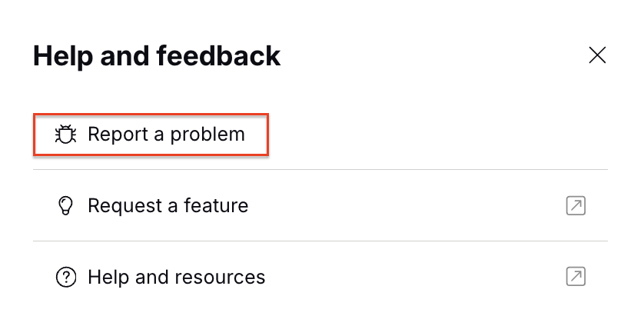Tap the word "feature" in Request a feature

(217, 206)
